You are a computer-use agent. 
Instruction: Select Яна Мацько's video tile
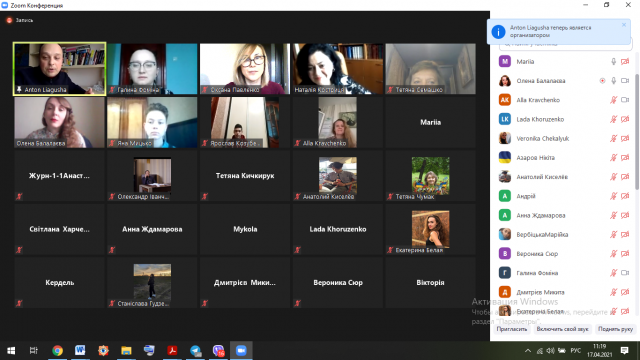pyautogui.click(x=152, y=122)
